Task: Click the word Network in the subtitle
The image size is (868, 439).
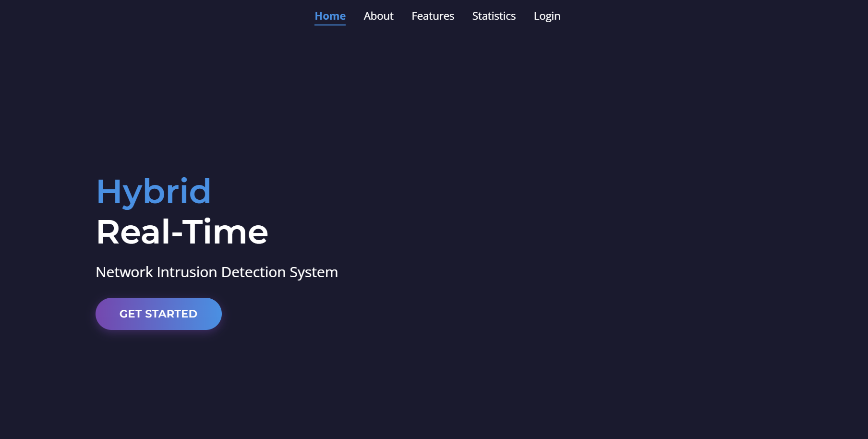Action: click(x=124, y=272)
